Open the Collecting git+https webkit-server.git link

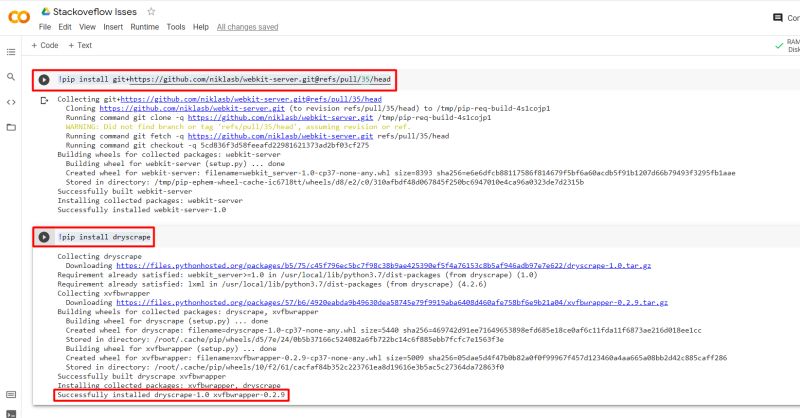click(251, 99)
